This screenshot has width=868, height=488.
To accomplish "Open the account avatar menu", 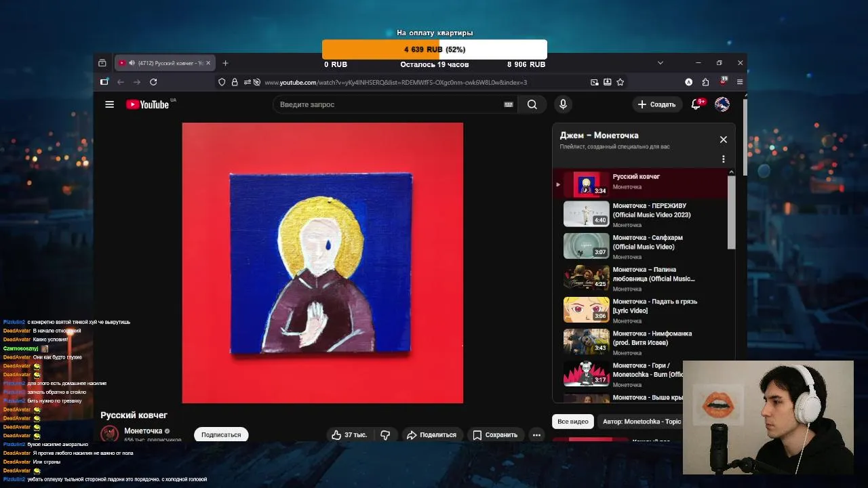I will 722,104.
